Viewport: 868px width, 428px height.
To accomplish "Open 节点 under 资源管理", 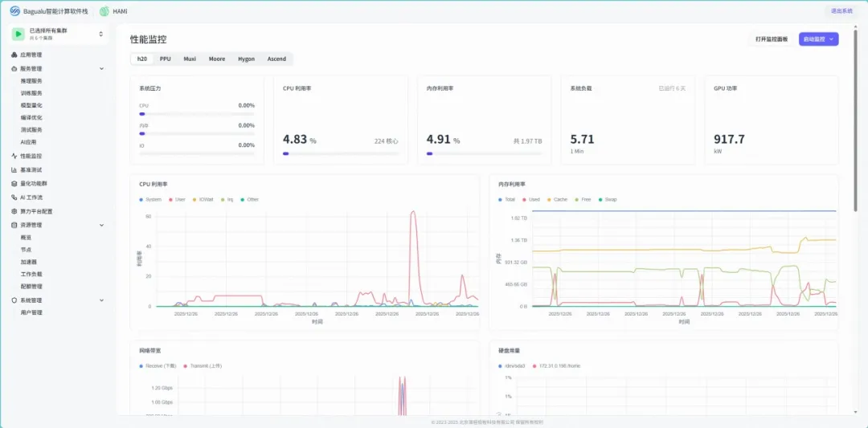I will point(26,250).
